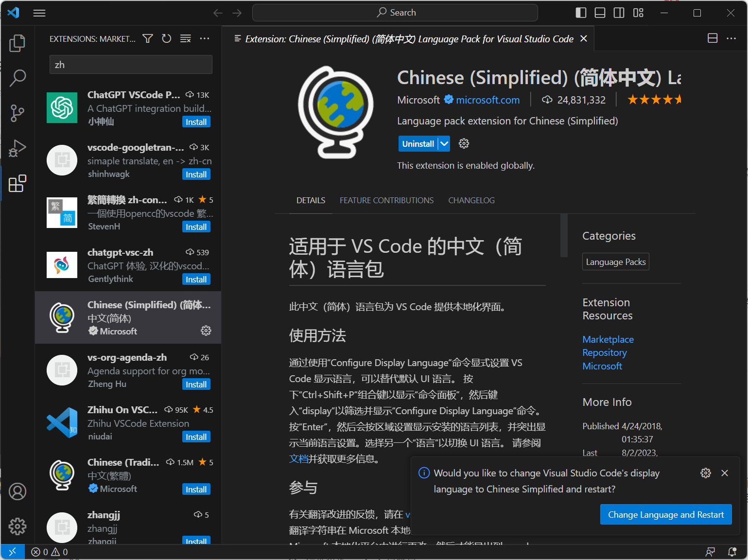This screenshot has width=748, height=560.
Task: Go back with the navigation arrow
Action: [x=218, y=13]
